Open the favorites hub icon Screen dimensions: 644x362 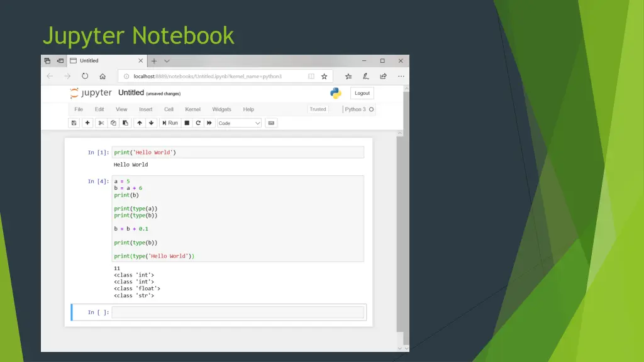(348, 76)
